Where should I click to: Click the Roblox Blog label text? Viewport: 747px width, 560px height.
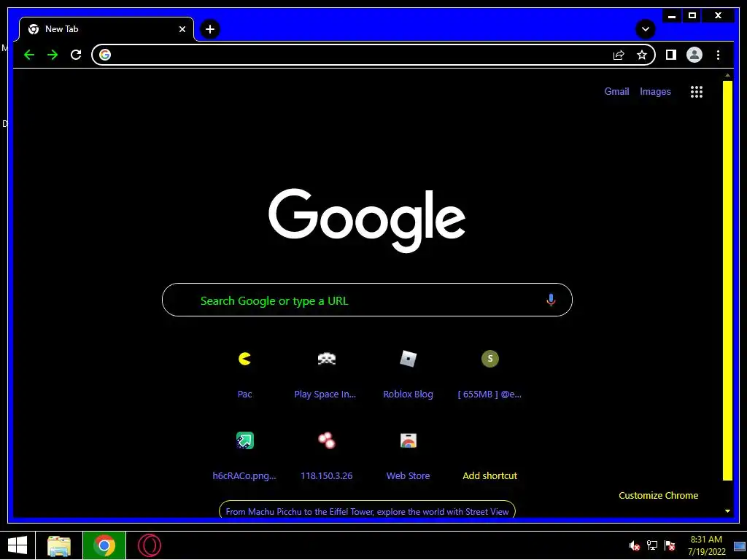click(409, 394)
